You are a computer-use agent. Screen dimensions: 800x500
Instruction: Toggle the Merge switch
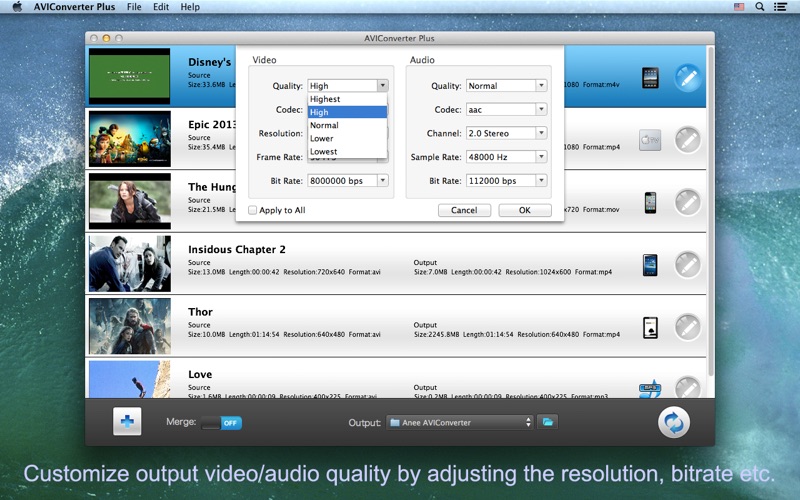coord(221,422)
